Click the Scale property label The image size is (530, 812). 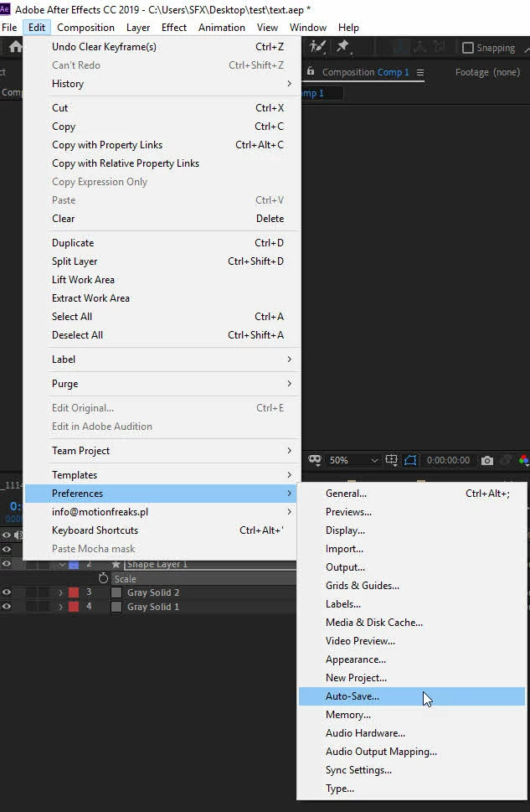pyautogui.click(x=126, y=578)
